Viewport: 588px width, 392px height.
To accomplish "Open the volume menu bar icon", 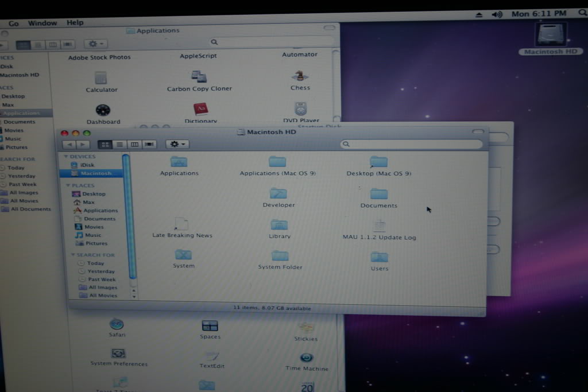I will pos(497,14).
